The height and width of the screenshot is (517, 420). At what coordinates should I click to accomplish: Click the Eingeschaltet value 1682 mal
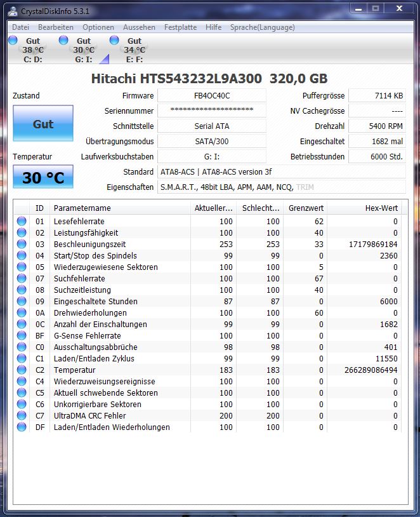(x=377, y=141)
